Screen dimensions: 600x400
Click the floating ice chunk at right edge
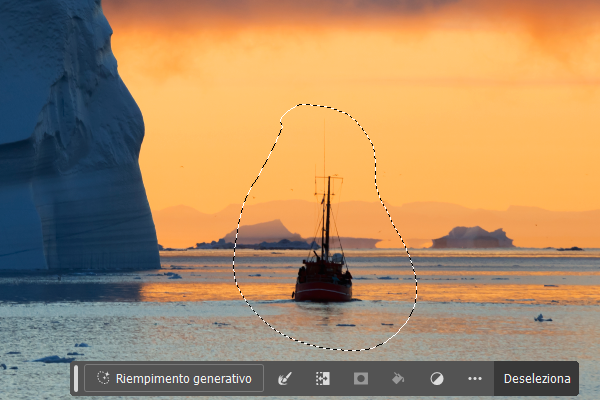542,318
